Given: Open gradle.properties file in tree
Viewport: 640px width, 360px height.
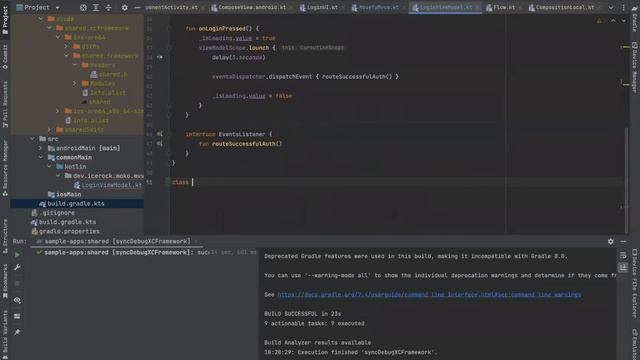Looking at the screenshot, I should [69, 231].
